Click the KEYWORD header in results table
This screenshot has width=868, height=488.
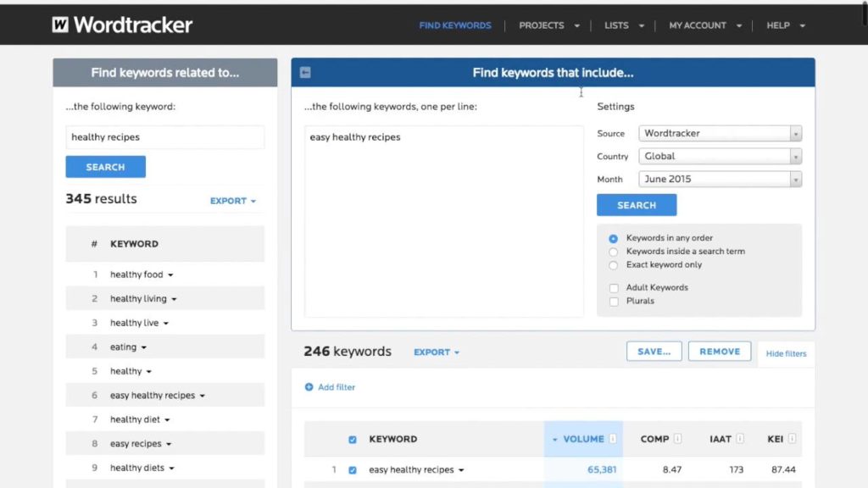point(393,439)
